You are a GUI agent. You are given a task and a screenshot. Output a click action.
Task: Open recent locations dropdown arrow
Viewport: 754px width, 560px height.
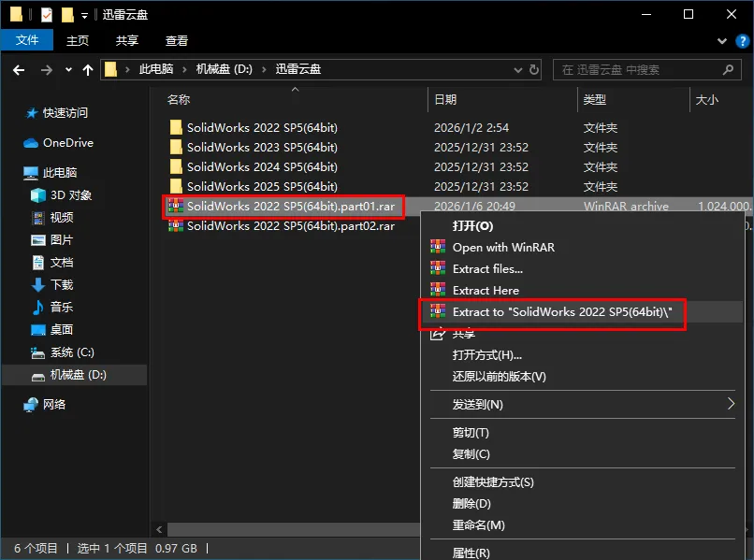[x=69, y=70]
